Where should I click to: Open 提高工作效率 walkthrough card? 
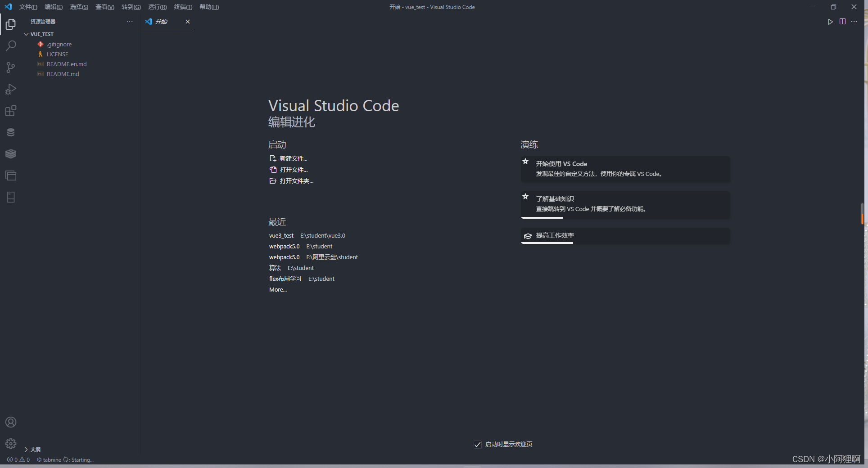pos(625,236)
